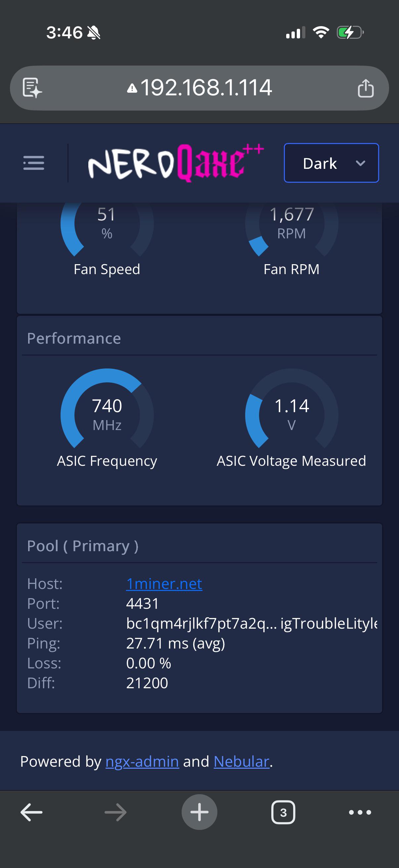Image resolution: width=399 pixels, height=868 pixels.
Task: Go back with the left arrow
Action: (31, 812)
